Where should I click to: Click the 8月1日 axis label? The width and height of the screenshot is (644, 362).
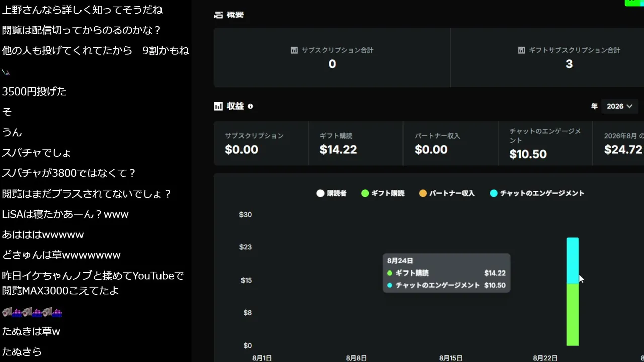click(262, 358)
